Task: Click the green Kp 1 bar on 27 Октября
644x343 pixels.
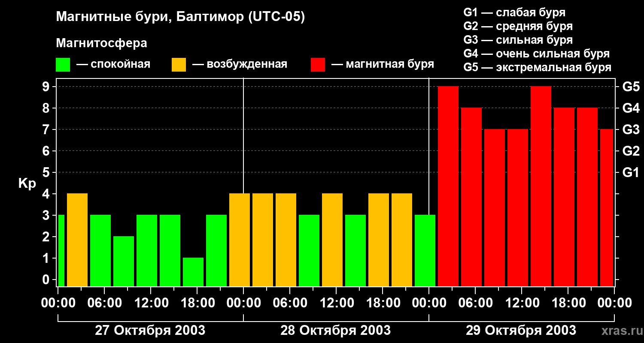Action: pos(193,272)
